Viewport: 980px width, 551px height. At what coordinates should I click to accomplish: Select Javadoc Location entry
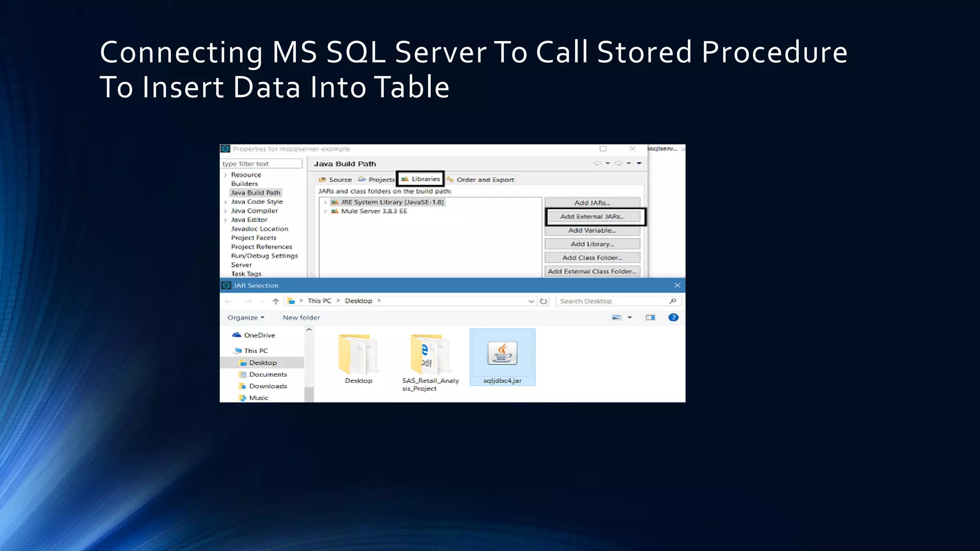259,229
